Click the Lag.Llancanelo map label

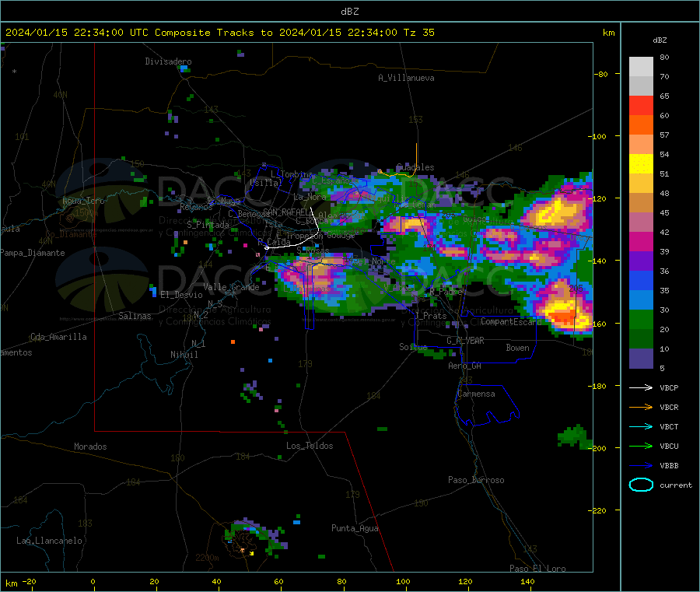(x=49, y=541)
